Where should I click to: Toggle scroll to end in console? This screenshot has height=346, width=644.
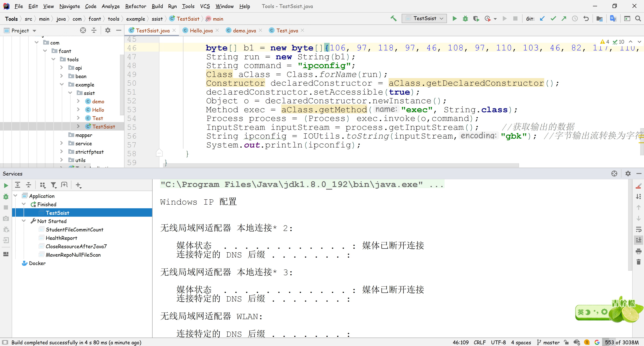[x=638, y=240]
